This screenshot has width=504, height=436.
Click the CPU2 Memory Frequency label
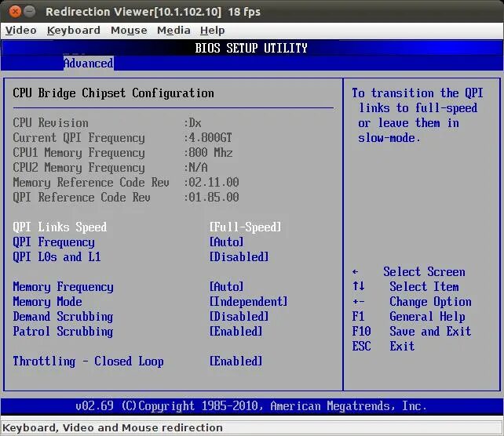(79, 168)
